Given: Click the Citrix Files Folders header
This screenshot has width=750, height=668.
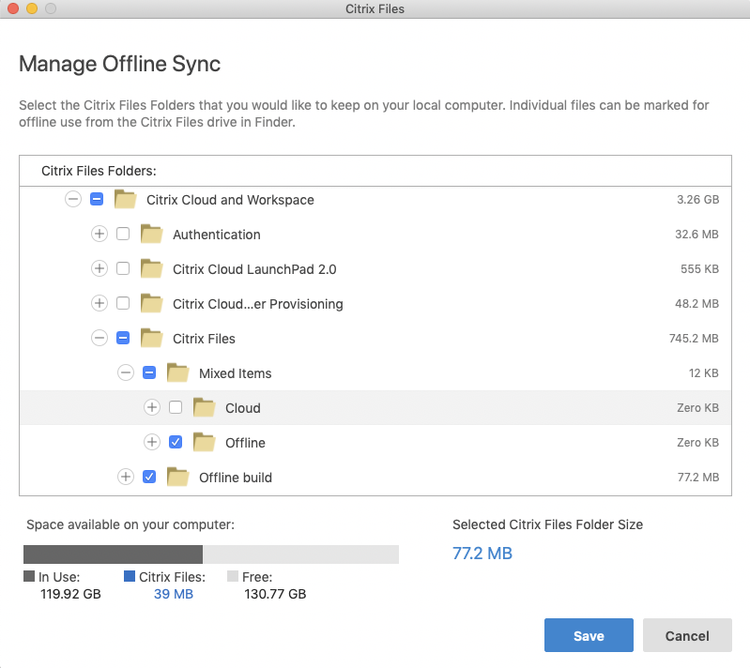Looking at the screenshot, I should [99, 171].
